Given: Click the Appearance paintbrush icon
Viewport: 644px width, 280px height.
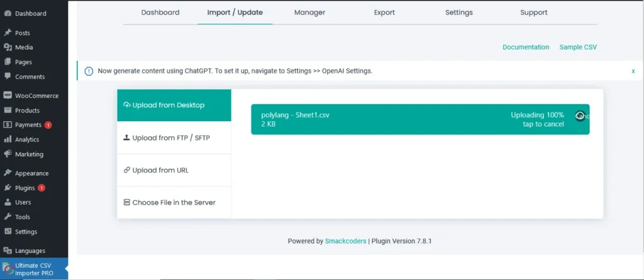Looking at the screenshot, I should 8,173.
